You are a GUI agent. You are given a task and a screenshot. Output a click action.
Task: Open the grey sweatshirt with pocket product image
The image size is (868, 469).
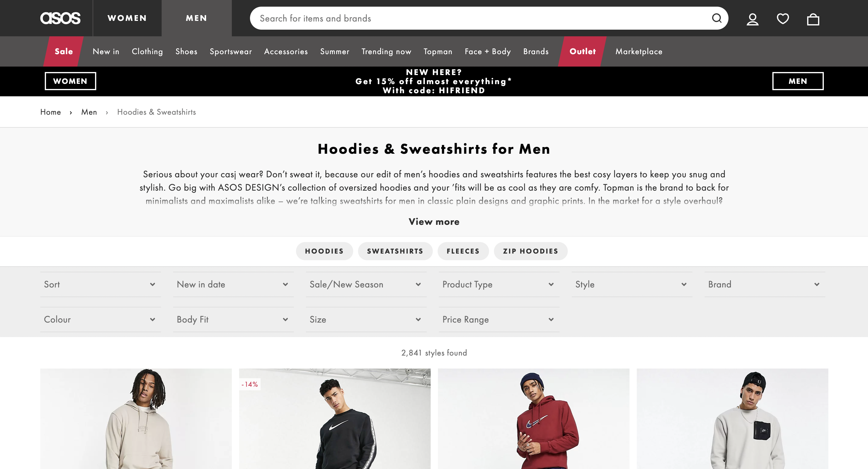(732, 419)
